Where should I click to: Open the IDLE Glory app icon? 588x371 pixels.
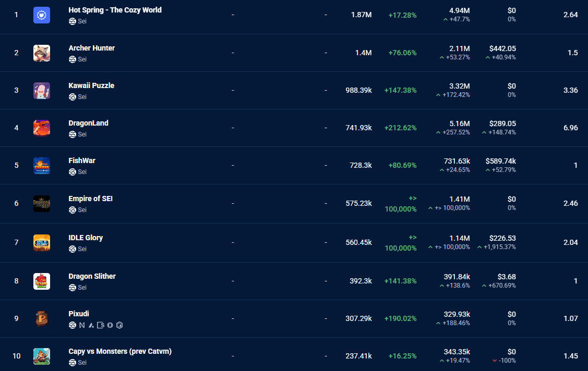pos(42,243)
